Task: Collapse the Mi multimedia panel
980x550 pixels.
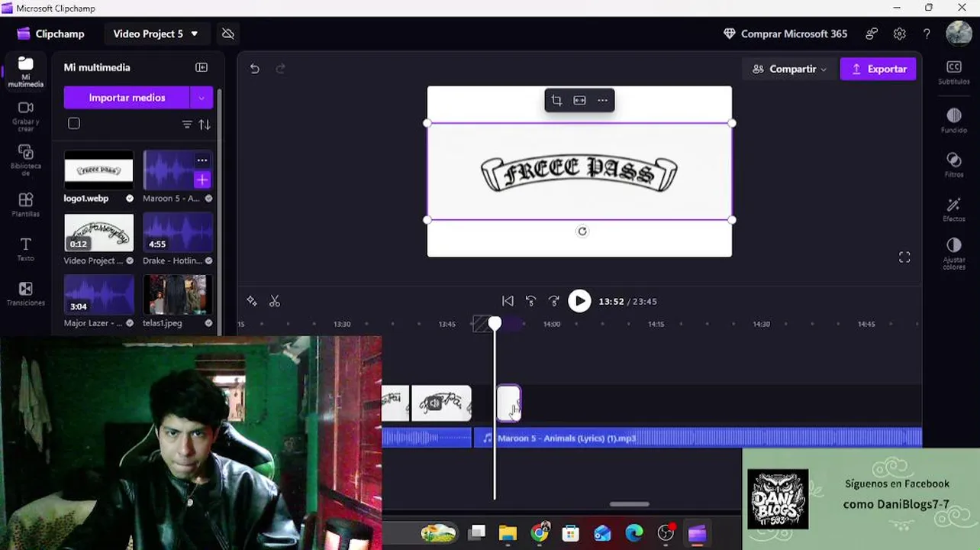Action: click(201, 67)
